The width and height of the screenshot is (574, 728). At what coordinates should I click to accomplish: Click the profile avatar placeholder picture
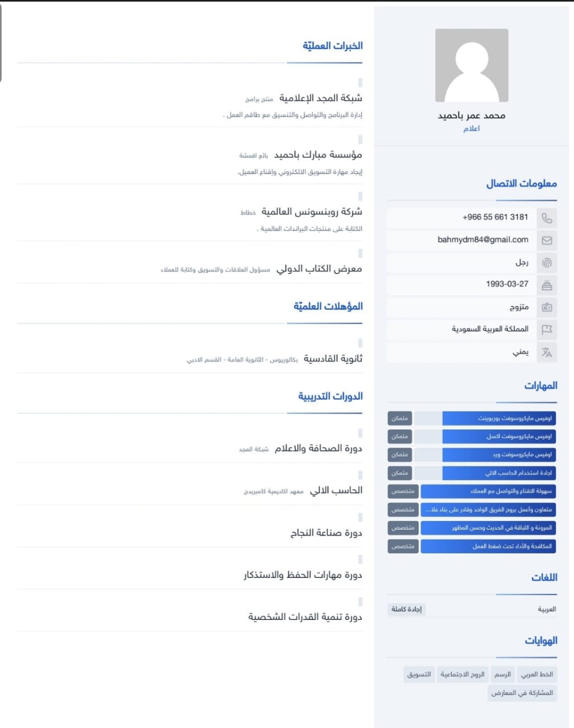(x=472, y=65)
